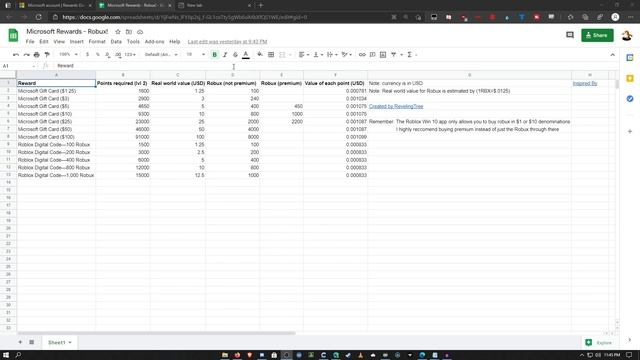Screen dimensions: 640x360
Task: Open the Functions sigma dropdown
Action: coord(412,55)
